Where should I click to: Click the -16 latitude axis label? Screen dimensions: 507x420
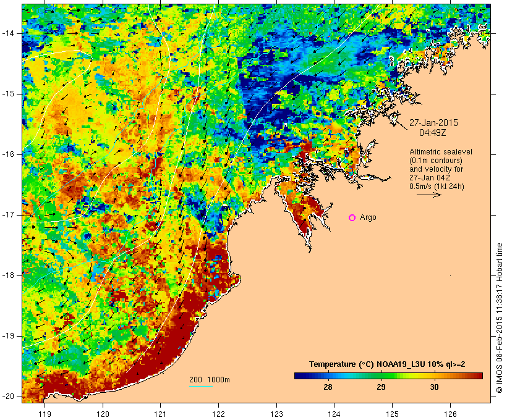point(8,154)
